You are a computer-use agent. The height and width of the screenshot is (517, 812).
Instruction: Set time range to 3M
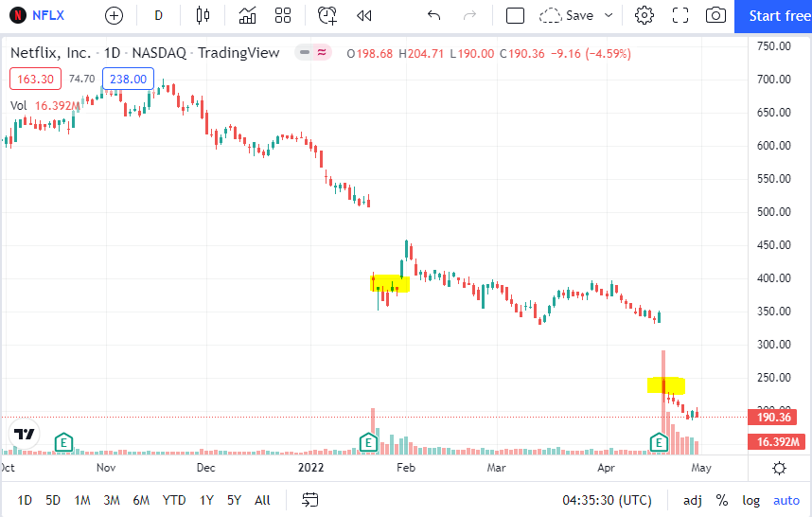112,500
